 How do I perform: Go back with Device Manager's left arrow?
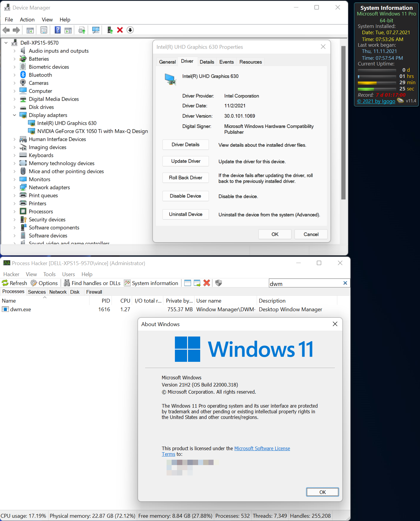[6, 30]
